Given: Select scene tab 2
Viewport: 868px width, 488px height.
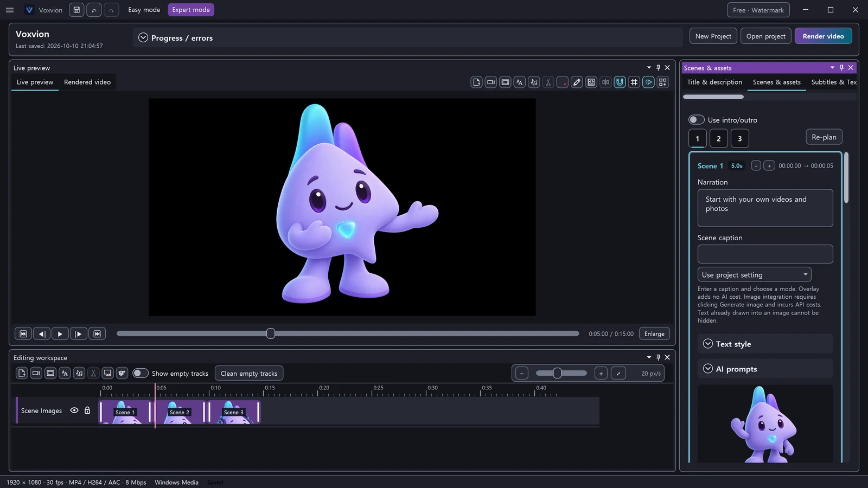Looking at the screenshot, I should coord(719,138).
